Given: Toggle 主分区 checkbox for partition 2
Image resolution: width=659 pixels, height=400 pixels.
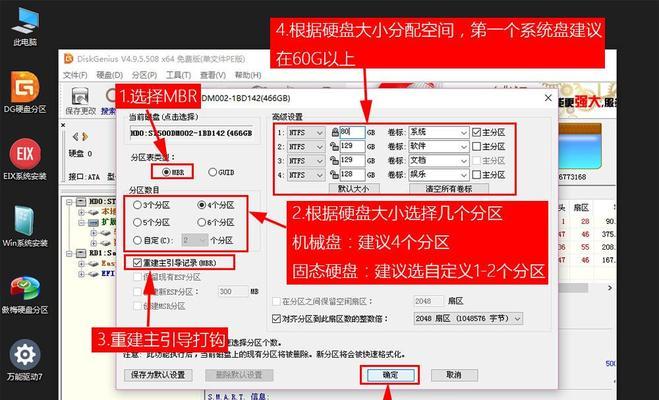Looking at the screenshot, I should coord(476,147).
